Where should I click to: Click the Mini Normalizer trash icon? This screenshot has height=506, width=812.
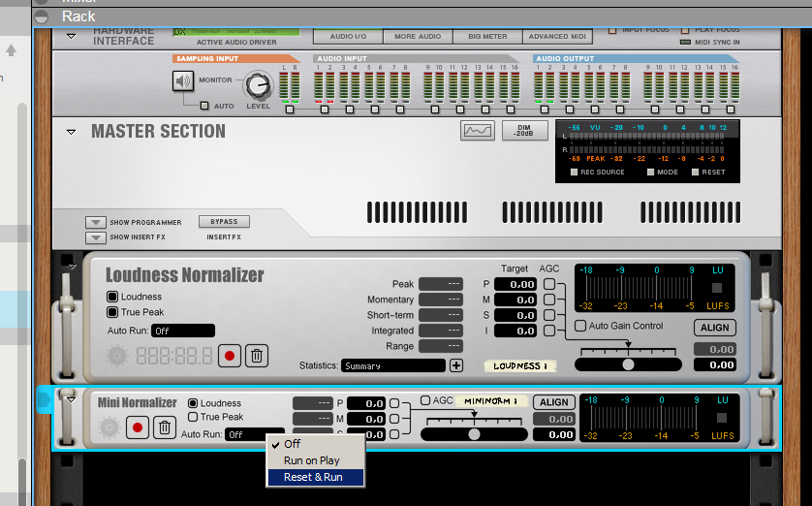165,427
